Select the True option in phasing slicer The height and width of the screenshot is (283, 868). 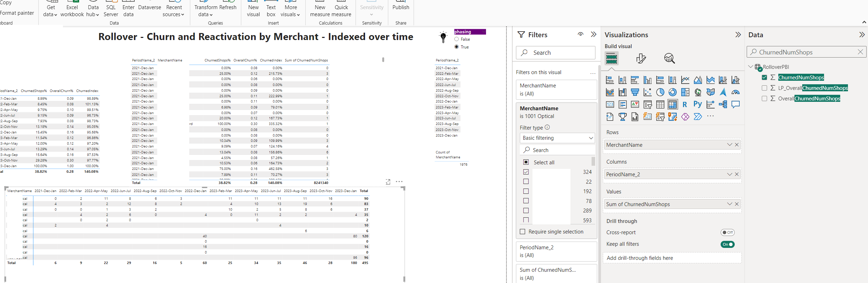(x=457, y=47)
